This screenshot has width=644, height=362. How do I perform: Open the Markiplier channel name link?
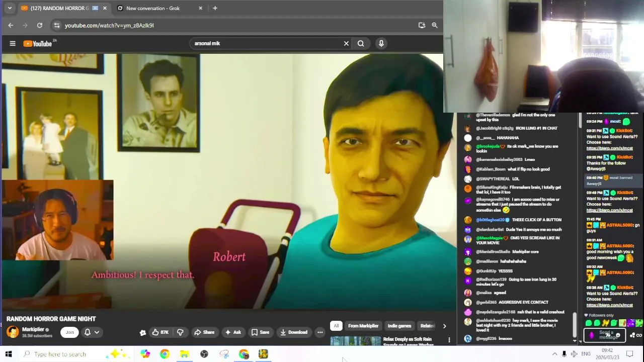coord(33,329)
